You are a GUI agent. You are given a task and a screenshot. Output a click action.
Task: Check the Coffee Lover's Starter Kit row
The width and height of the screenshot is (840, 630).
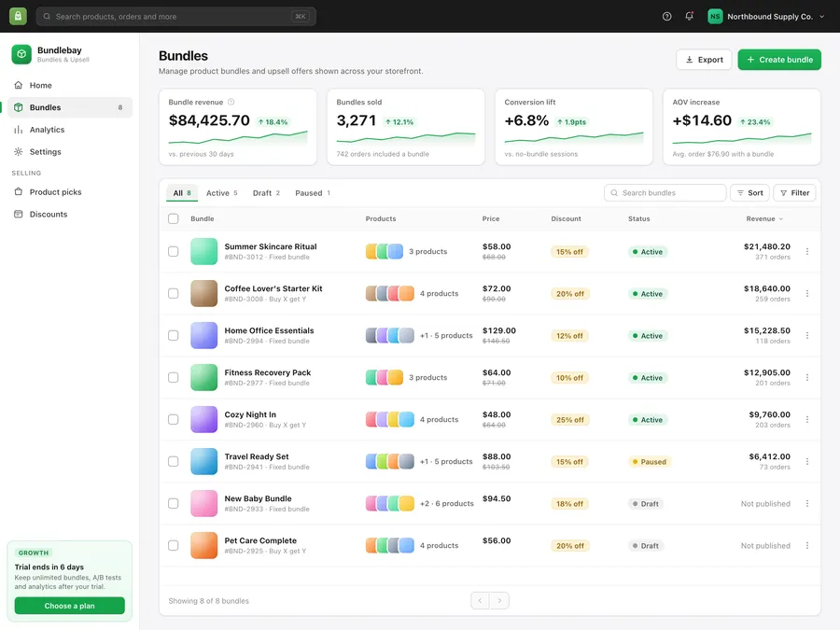[x=173, y=294]
